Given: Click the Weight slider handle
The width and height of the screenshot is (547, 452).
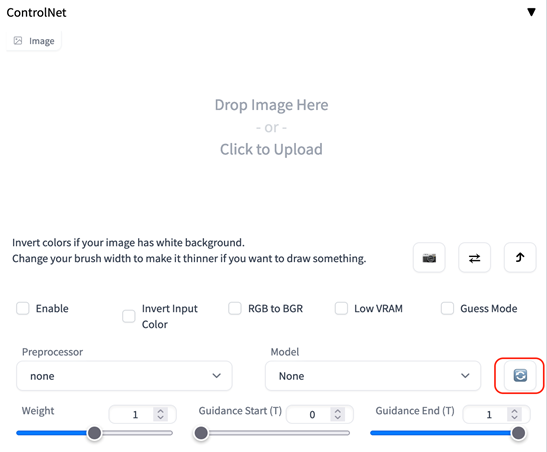Looking at the screenshot, I should tap(94, 433).
